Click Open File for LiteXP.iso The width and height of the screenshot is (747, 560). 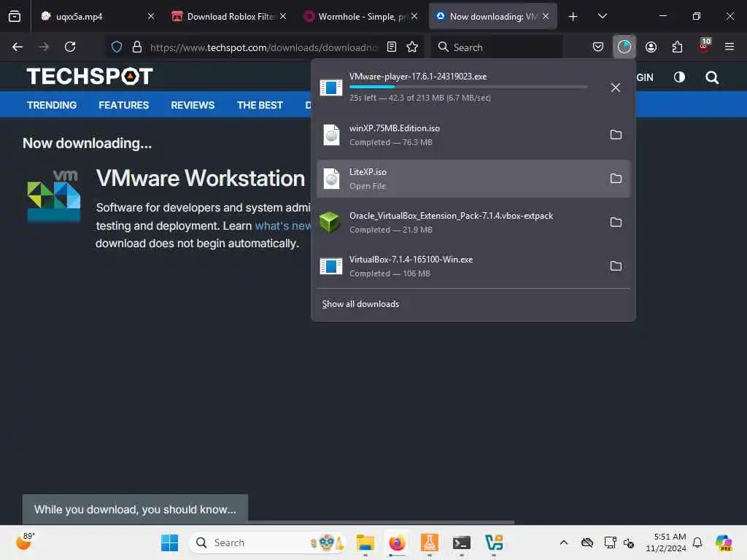point(368,186)
